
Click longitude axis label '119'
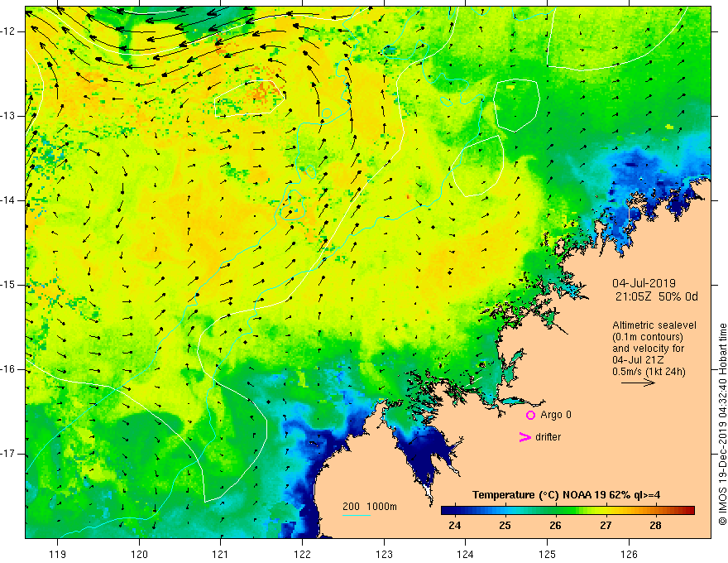(58, 554)
